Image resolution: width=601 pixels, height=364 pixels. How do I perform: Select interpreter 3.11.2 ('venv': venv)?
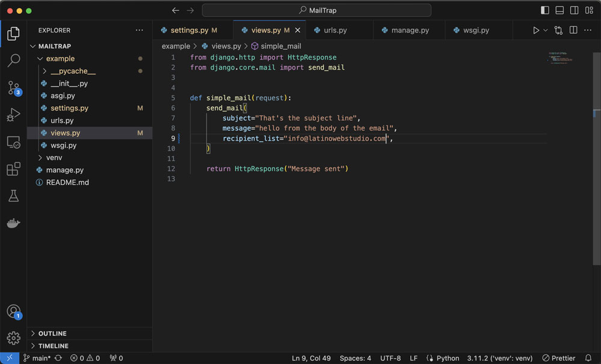pos(500,358)
